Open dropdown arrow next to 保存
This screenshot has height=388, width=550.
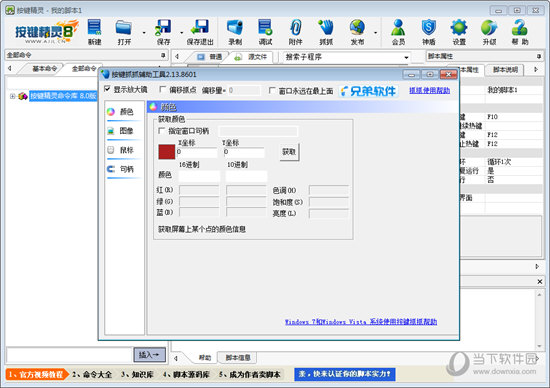[x=182, y=33]
